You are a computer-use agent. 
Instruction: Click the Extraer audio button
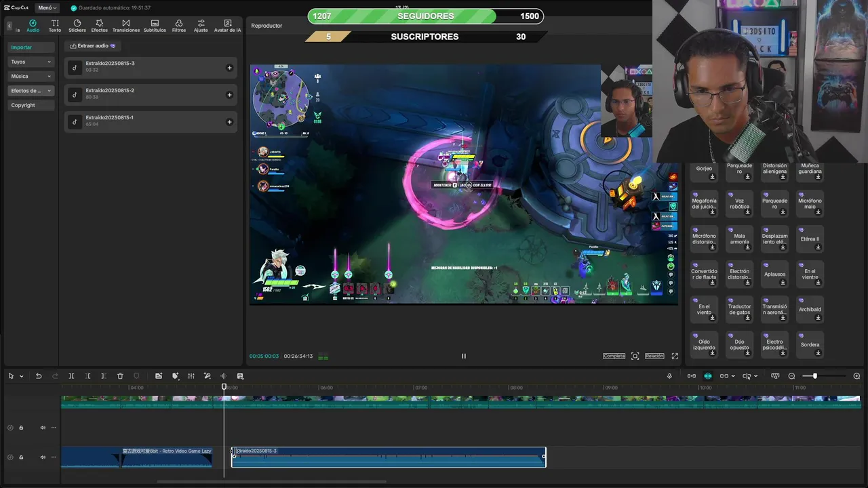pos(93,46)
